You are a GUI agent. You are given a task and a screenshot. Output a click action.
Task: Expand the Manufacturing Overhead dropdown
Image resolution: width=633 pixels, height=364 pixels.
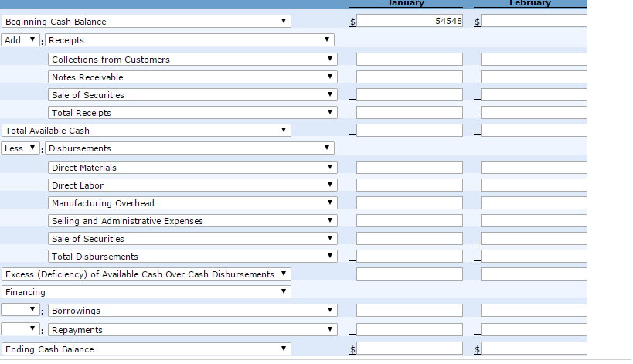click(x=193, y=203)
